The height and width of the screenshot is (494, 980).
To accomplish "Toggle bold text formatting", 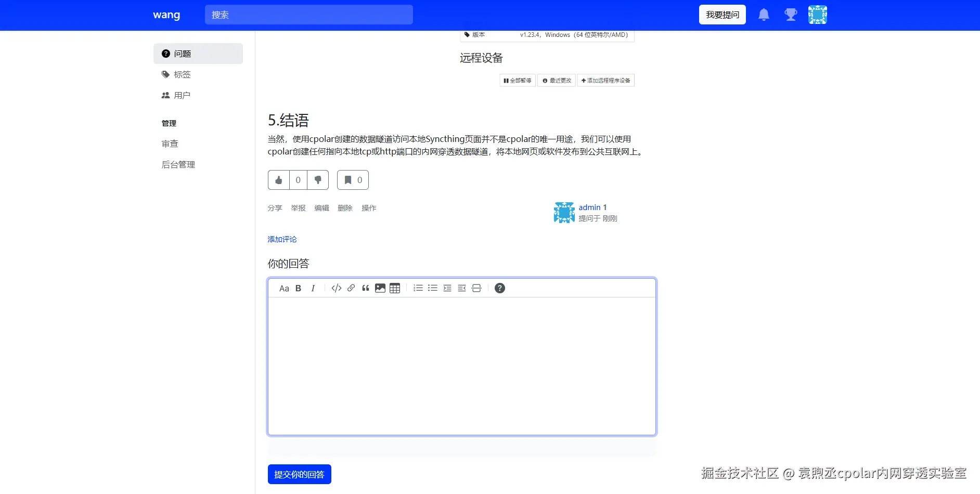I will tap(298, 288).
